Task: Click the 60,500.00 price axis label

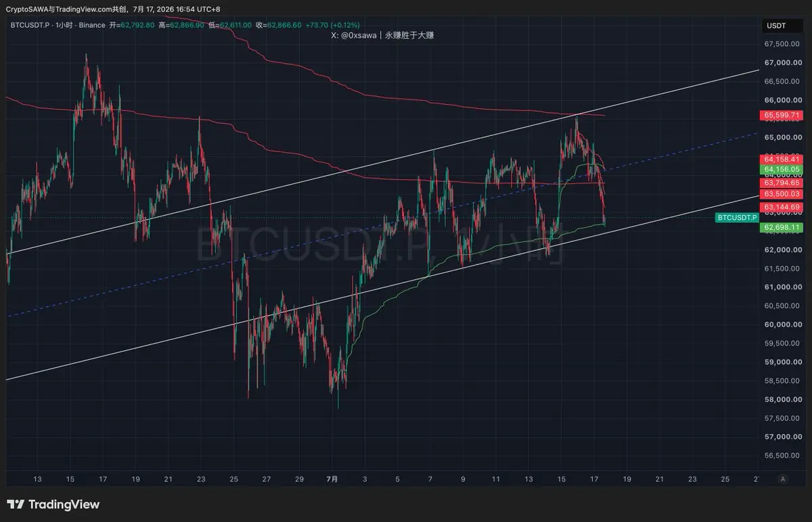Action: click(x=783, y=306)
